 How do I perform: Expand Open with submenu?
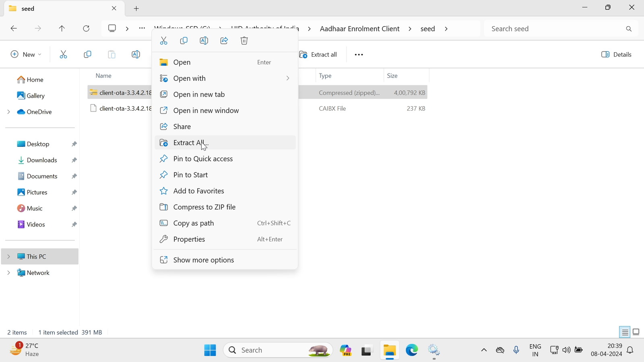(x=225, y=78)
